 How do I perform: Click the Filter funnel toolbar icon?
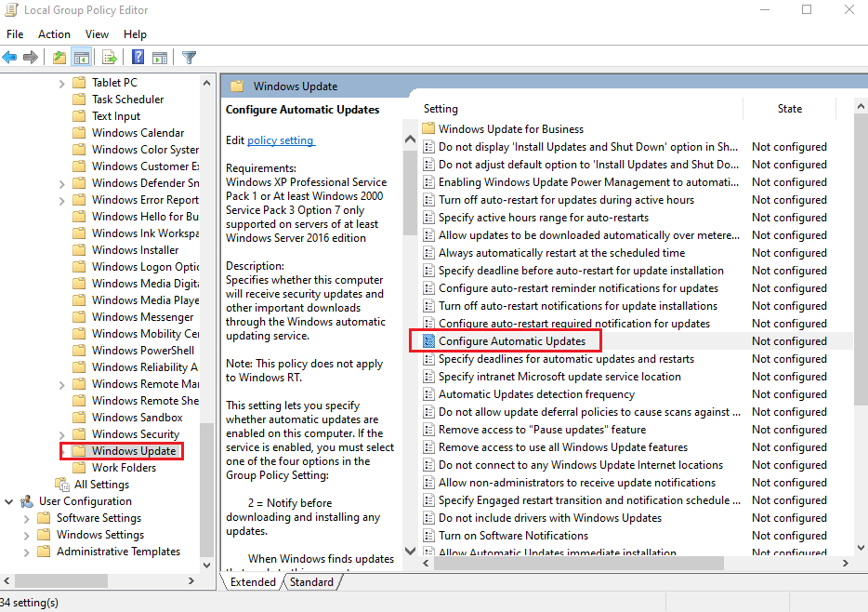click(190, 58)
